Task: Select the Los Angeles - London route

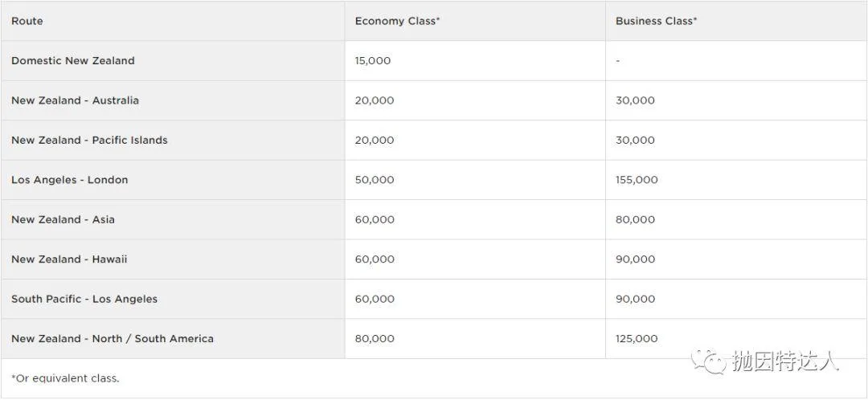Action: click(x=69, y=180)
